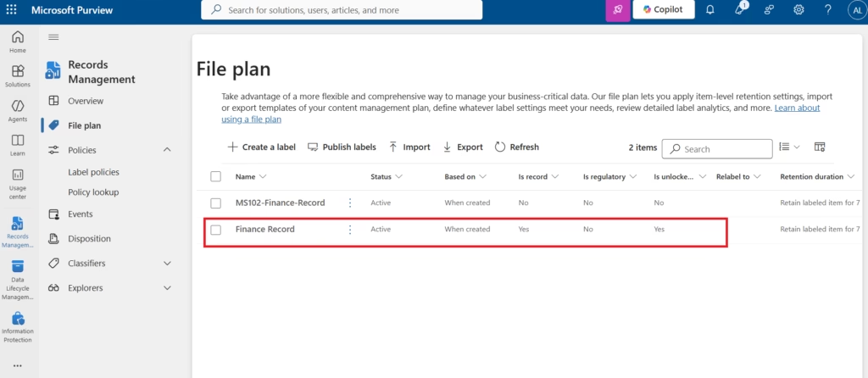Collapse the navigation hamburger menu
The height and width of the screenshot is (378, 868).
click(x=53, y=37)
